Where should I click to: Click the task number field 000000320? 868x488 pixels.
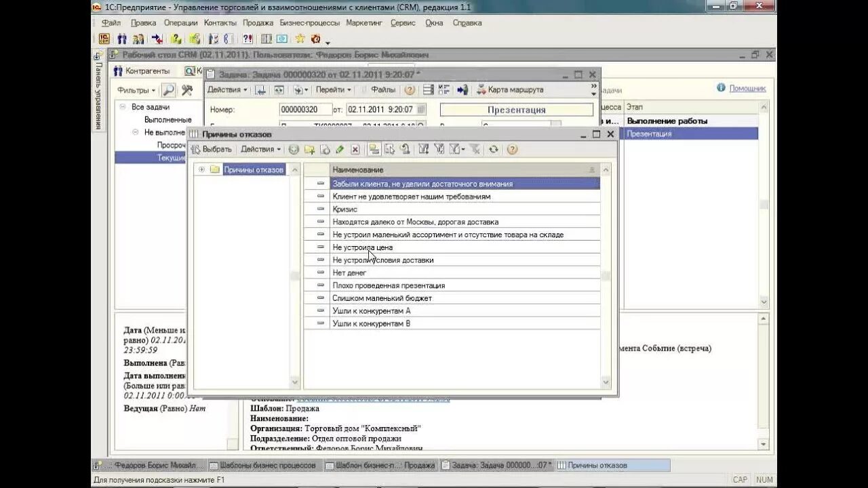(x=306, y=109)
